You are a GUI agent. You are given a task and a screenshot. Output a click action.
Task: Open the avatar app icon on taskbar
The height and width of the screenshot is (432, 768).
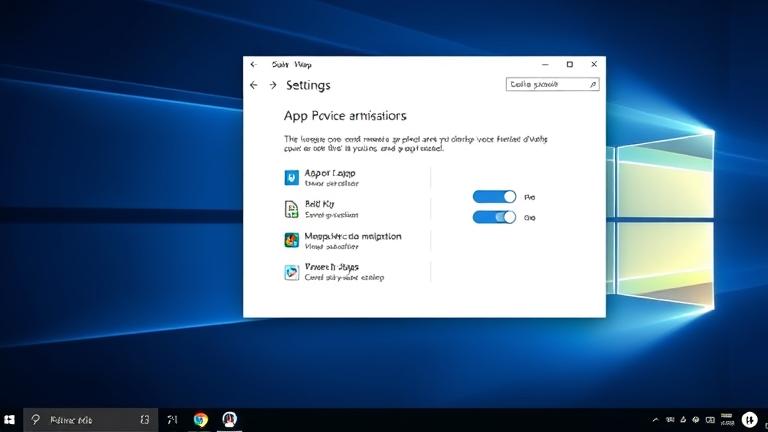(229, 419)
